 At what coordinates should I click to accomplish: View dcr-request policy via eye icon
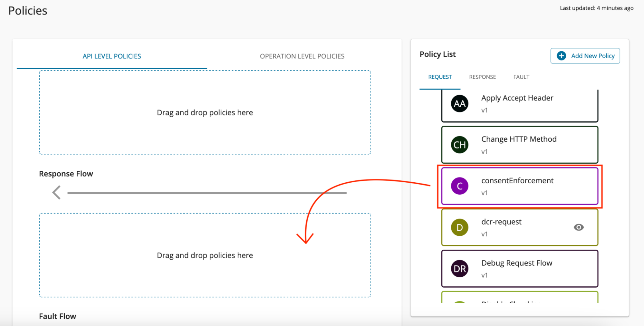pos(579,227)
